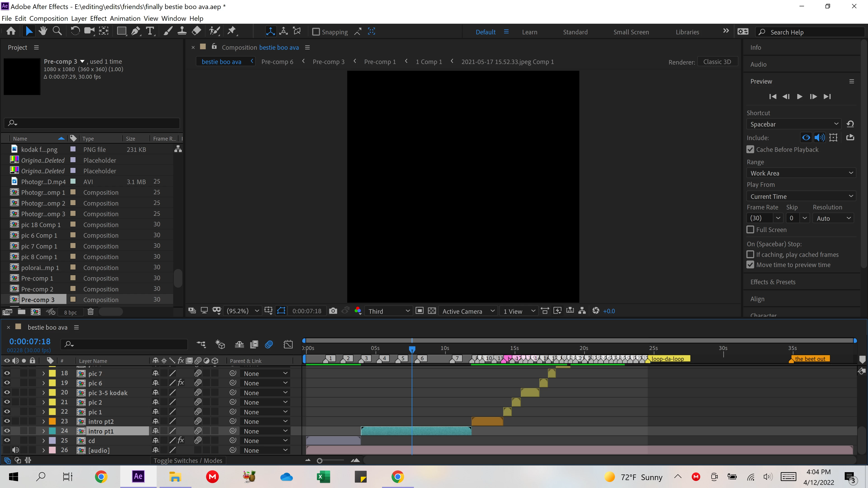The height and width of the screenshot is (488, 868).
Task: Hide the pic 7 layer
Action: [7, 373]
